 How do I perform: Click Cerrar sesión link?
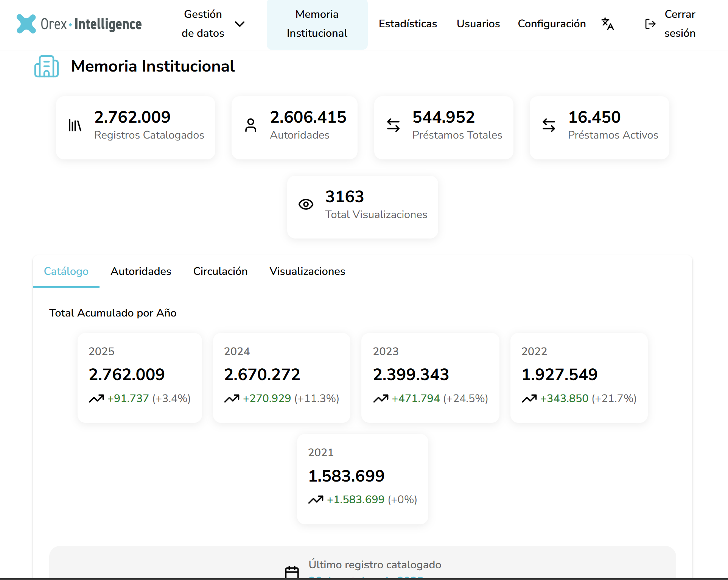click(x=680, y=24)
